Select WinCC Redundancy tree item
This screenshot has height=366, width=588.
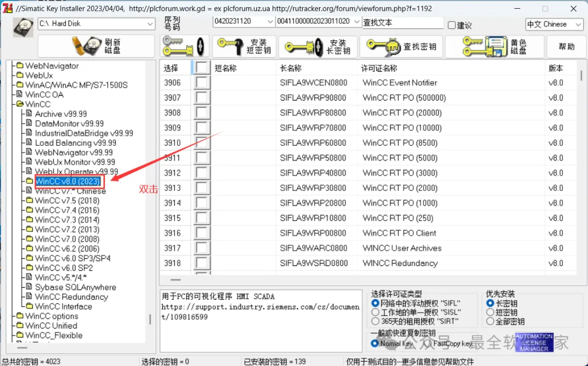click(x=71, y=297)
